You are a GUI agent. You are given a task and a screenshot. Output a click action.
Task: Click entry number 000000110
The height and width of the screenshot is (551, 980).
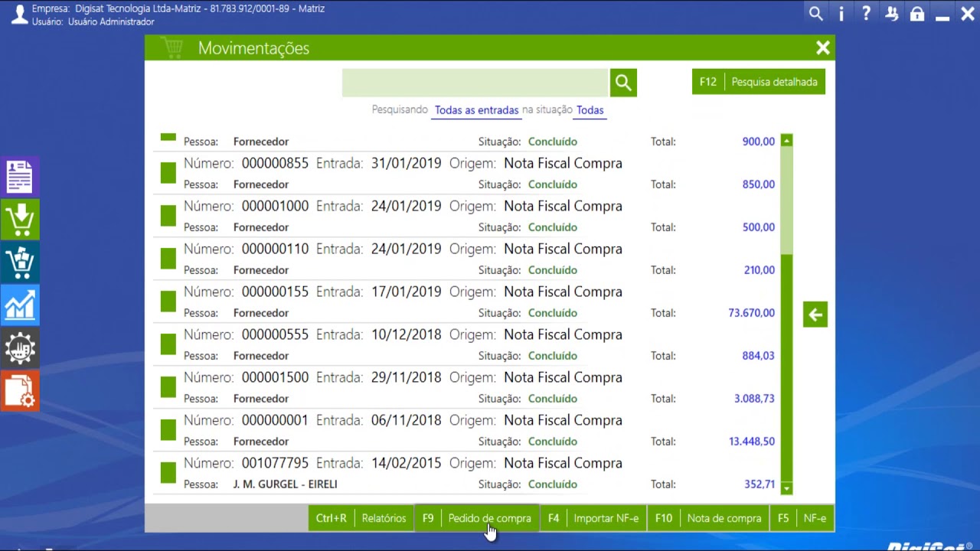(x=275, y=249)
